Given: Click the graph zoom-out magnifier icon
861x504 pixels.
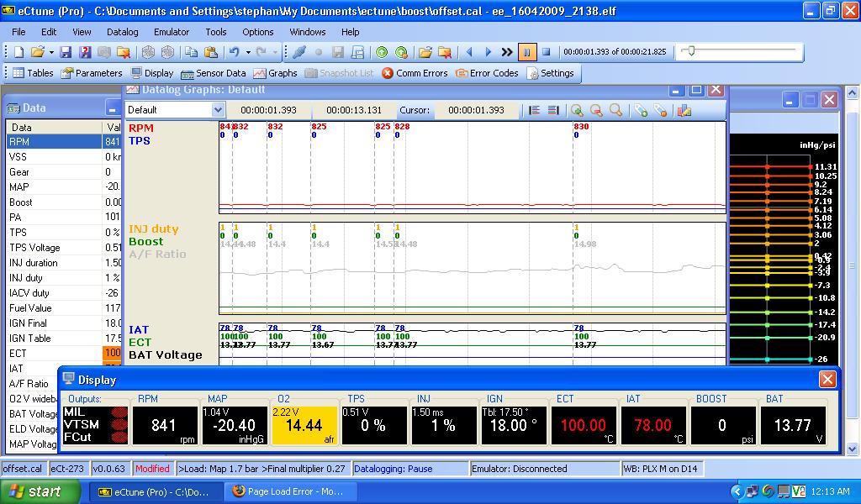Looking at the screenshot, I should 596,110.
